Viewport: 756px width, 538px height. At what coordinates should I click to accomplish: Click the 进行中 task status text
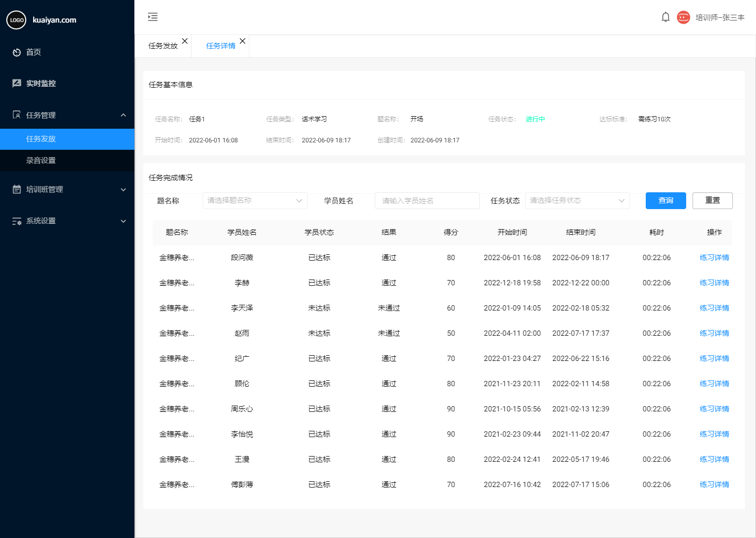[x=535, y=119]
